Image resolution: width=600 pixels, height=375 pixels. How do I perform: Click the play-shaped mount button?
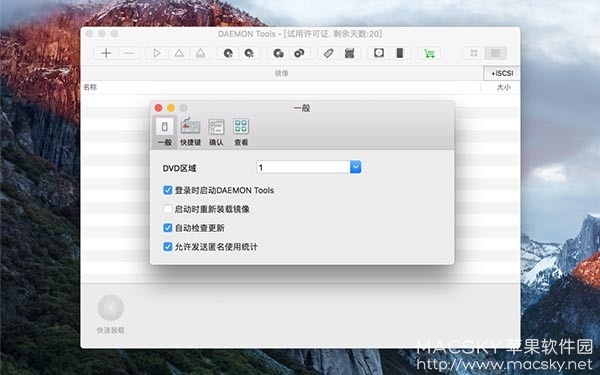click(157, 53)
